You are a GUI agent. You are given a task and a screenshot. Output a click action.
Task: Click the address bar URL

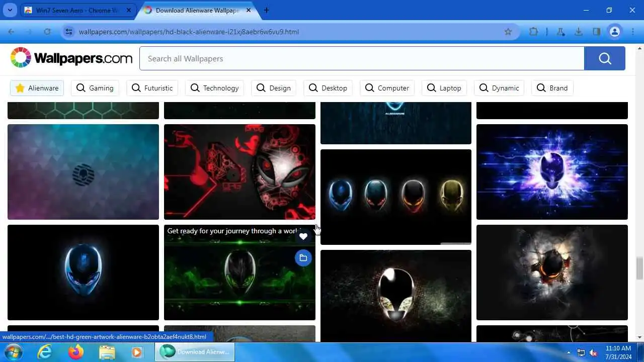coord(189,32)
